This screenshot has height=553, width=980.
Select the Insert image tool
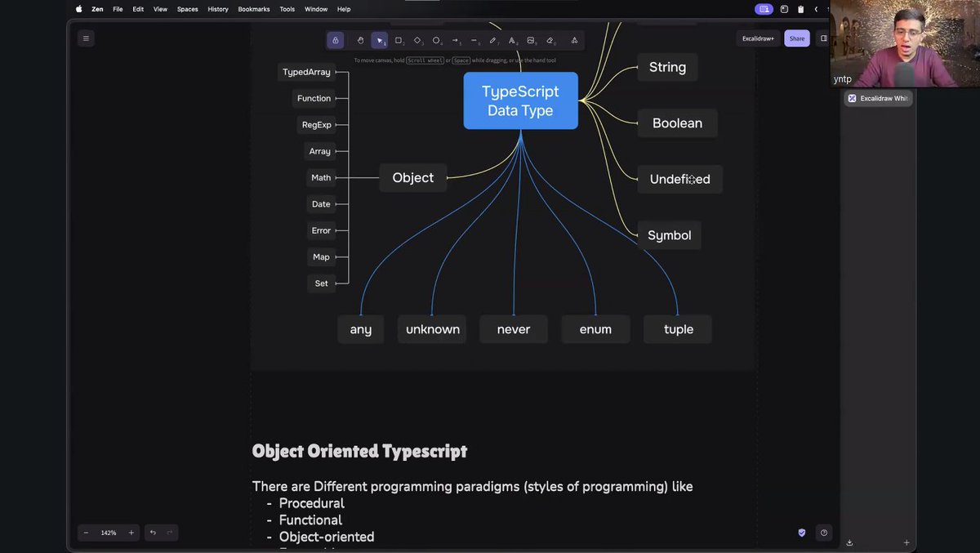(x=531, y=40)
